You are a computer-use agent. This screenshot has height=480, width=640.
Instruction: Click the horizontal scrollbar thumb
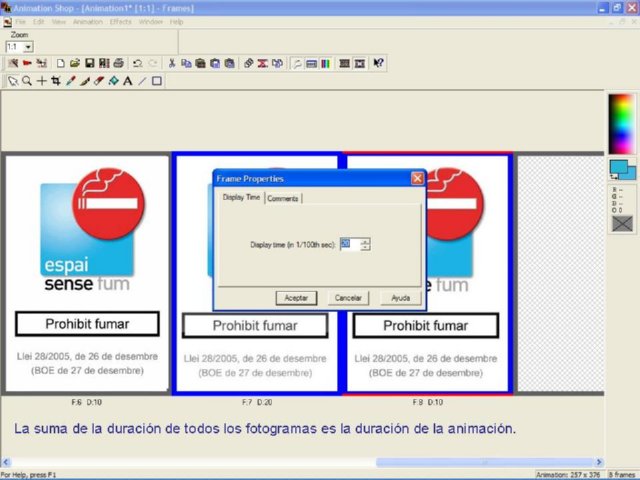(484, 462)
